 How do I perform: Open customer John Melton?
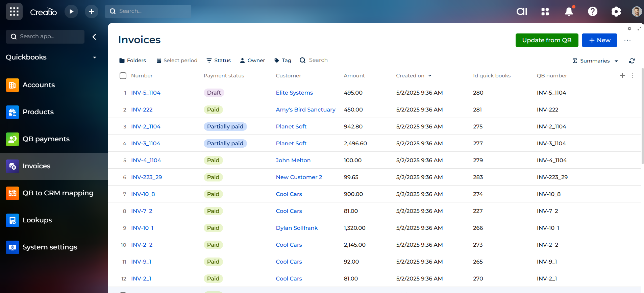click(x=293, y=160)
